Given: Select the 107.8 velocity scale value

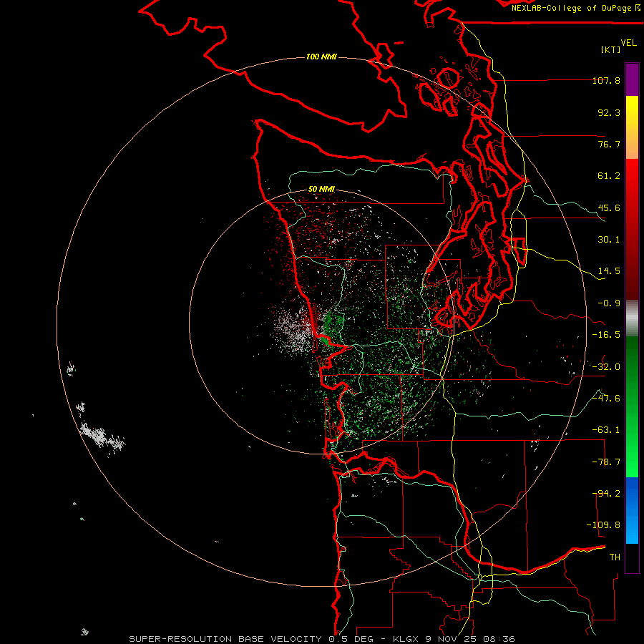Looking at the screenshot, I should tap(606, 80).
